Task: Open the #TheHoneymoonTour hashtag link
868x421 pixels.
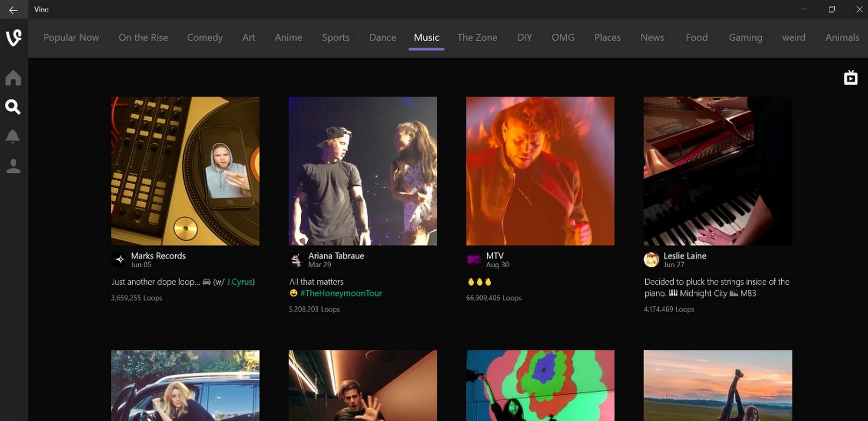Action: coord(341,293)
